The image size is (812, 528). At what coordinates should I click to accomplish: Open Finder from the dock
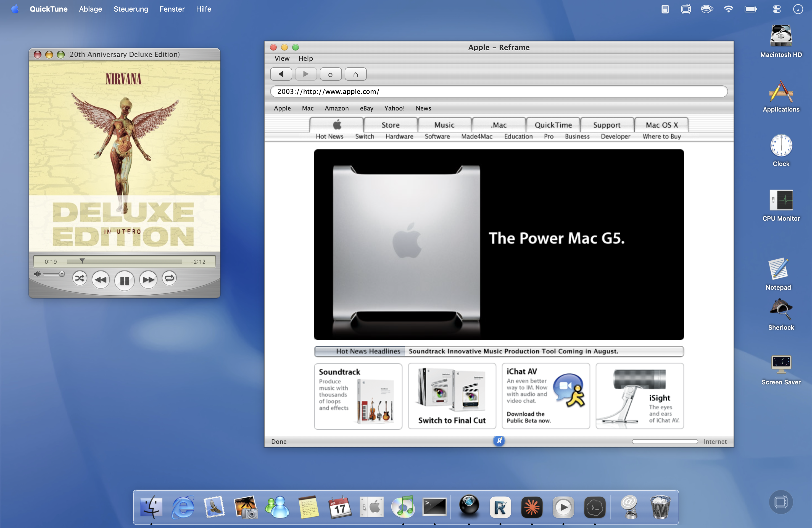coord(151,507)
